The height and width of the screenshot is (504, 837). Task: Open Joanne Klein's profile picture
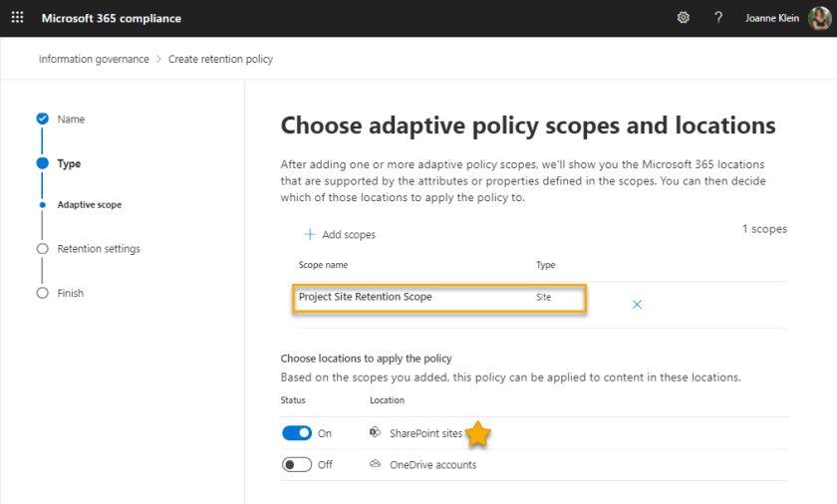(x=819, y=18)
